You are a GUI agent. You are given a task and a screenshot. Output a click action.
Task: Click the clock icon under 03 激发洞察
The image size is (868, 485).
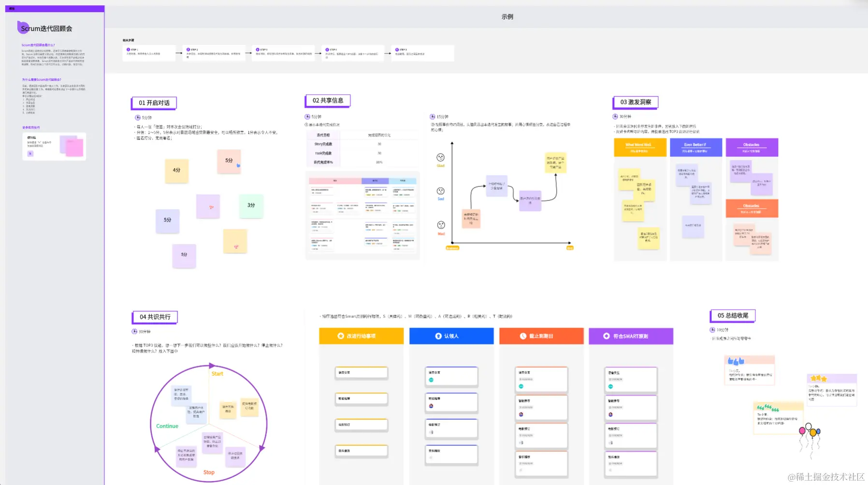615,116
